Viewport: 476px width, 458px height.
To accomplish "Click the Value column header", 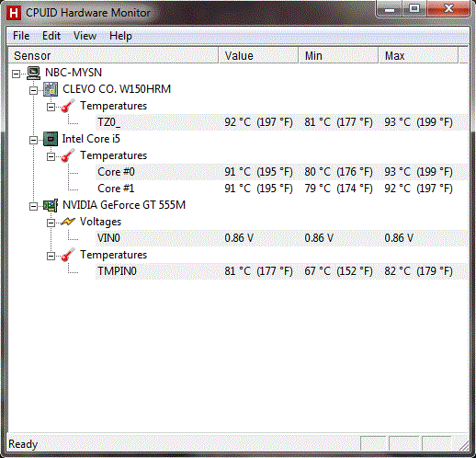I will coord(258,56).
